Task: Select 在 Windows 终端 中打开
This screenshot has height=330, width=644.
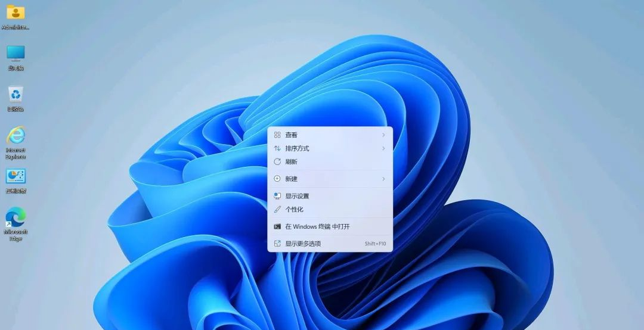Action: click(330, 226)
